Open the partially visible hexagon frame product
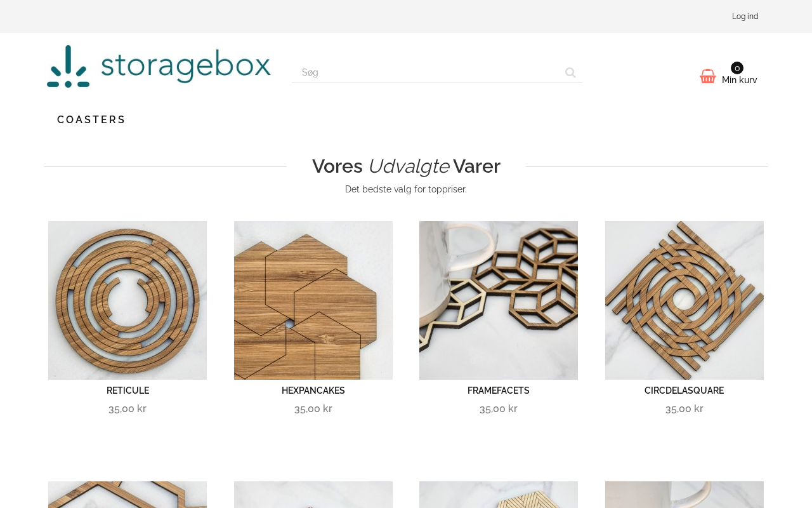Viewport: 812px width, 508px height. (x=128, y=495)
